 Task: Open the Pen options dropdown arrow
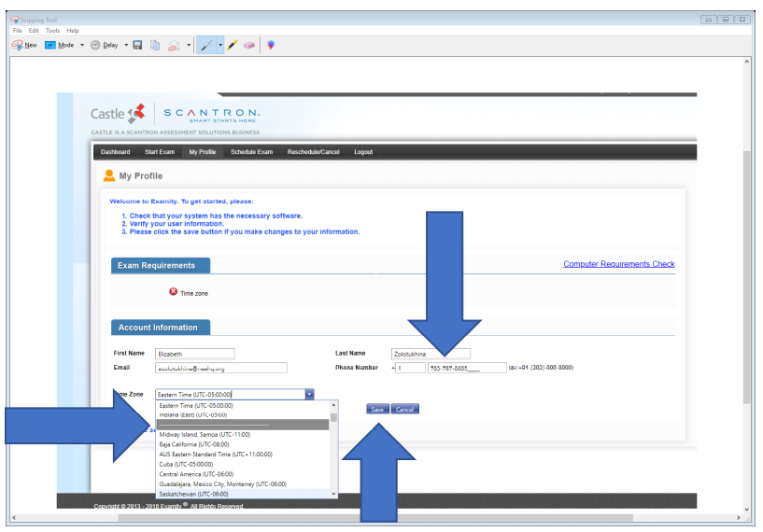pyautogui.click(x=220, y=45)
